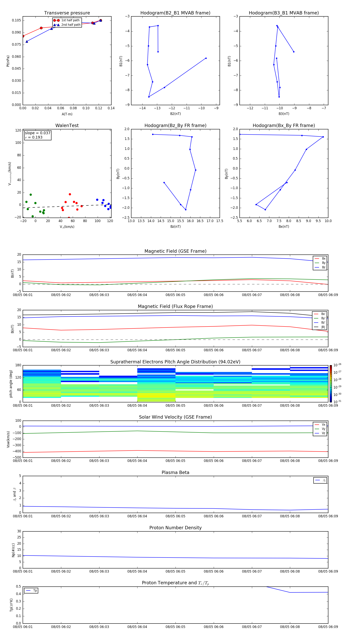Click the 'Hodogram(B2_B1 MVAB frame)' title
The height and width of the screenshot is (644, 351).
(175, 13)
